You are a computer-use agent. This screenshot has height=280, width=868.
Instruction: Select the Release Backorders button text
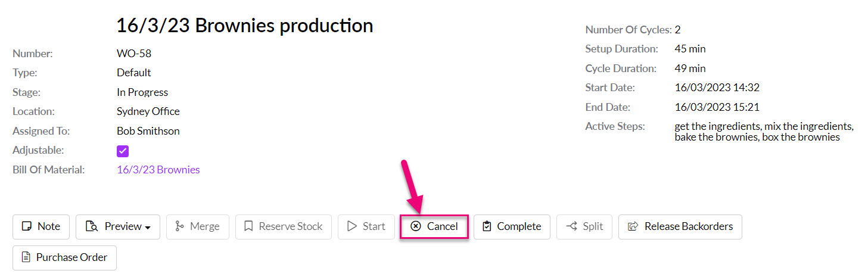tap(689, 226)
